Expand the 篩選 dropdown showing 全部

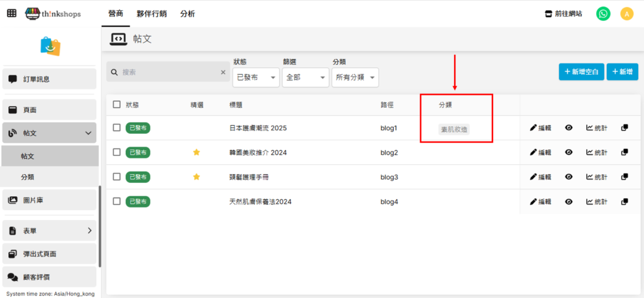[x=306, y=77]
